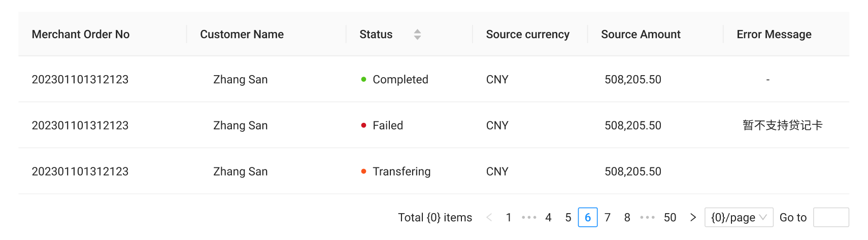Click the Failed status row
The width and height of the screenshot is (868, 240).
point(387,126)
